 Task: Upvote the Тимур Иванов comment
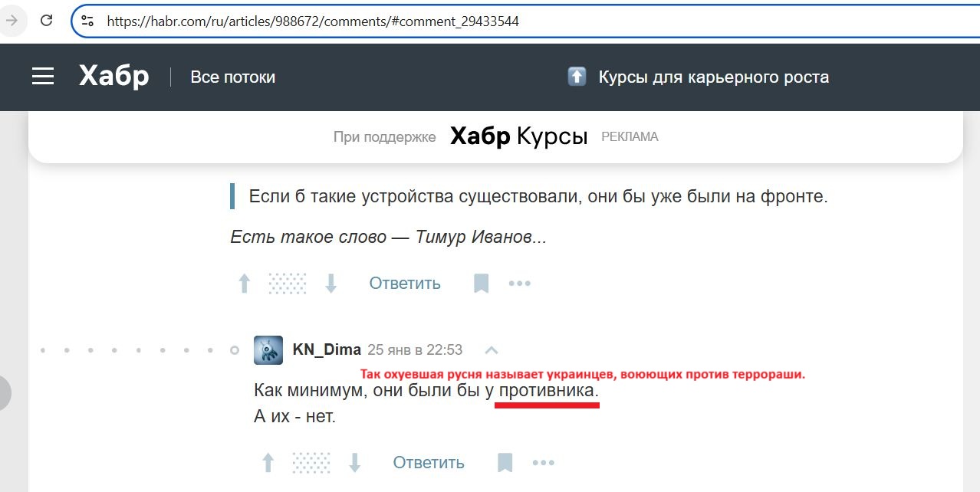click(x=245, y=284)
